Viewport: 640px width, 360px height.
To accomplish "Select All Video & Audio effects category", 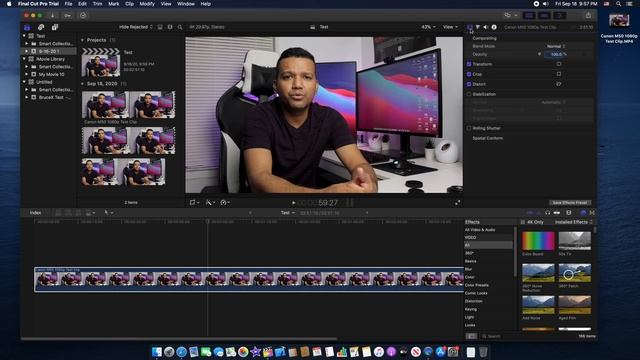I will [480, 230].
